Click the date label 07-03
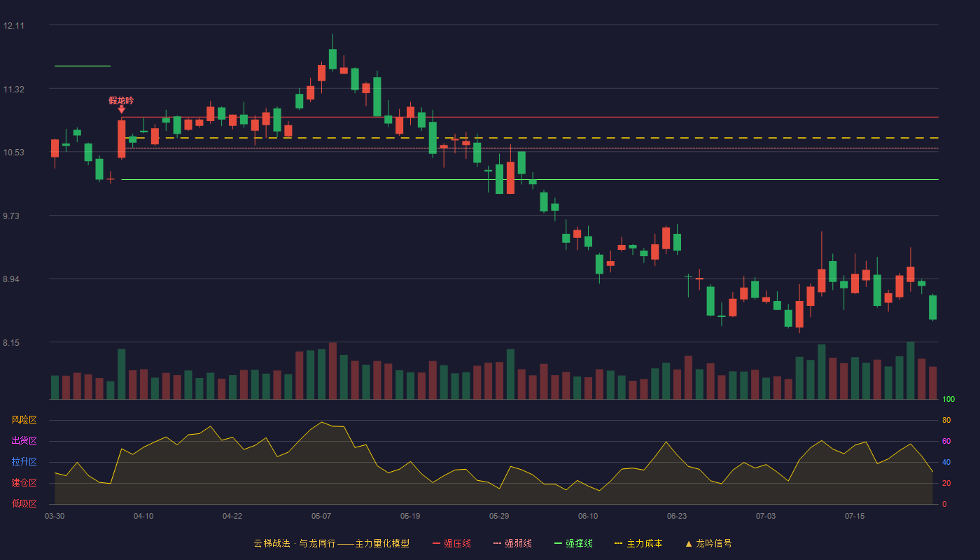Viewport: 980px width, 560px height. (x=766, y=516)
